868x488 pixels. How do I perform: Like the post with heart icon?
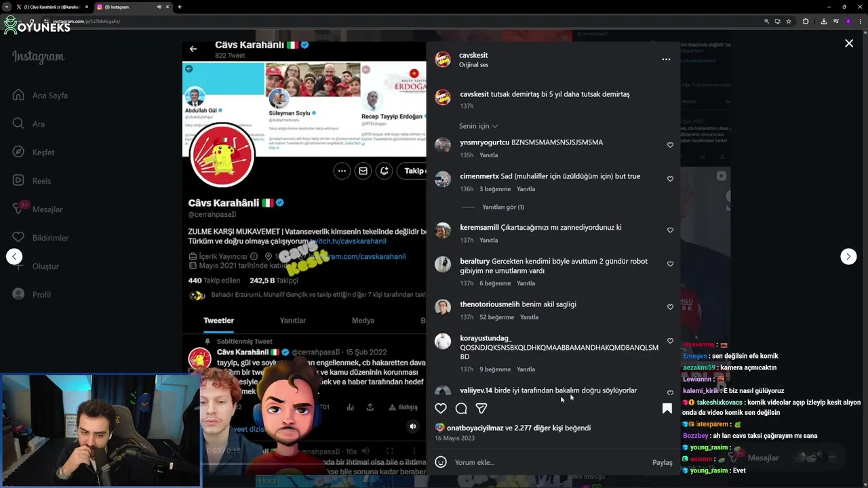[441, 408]
